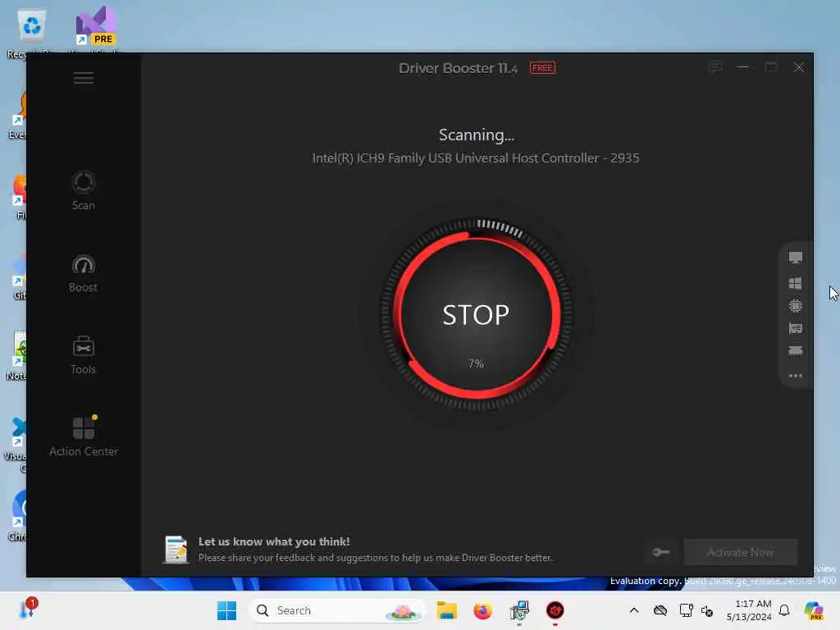Click the Activate Now button
840x630 pixels.
[741, 552]
